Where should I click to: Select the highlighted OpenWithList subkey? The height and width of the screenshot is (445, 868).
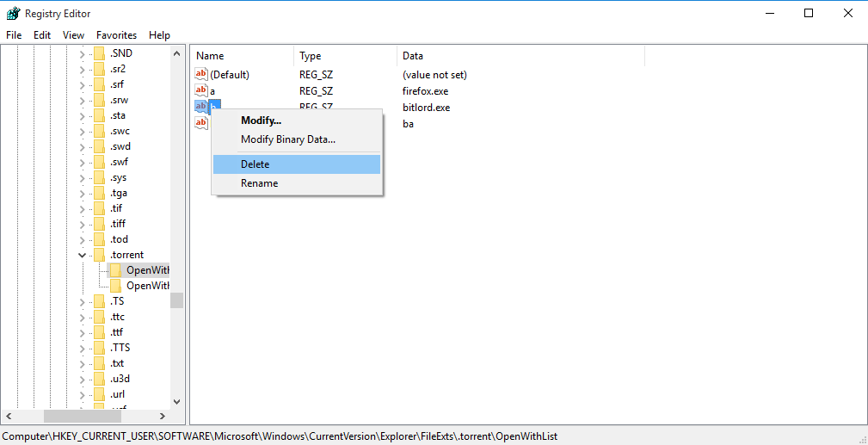coord(148,270)
